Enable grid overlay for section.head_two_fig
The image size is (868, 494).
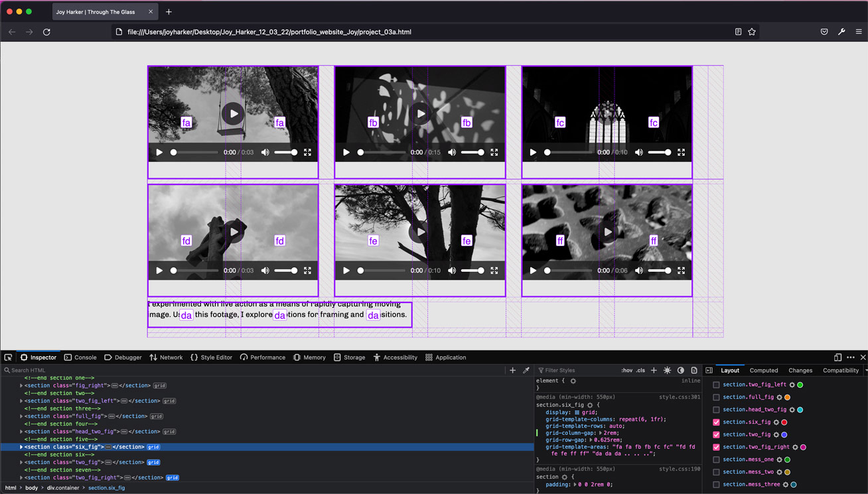(716, 410)
